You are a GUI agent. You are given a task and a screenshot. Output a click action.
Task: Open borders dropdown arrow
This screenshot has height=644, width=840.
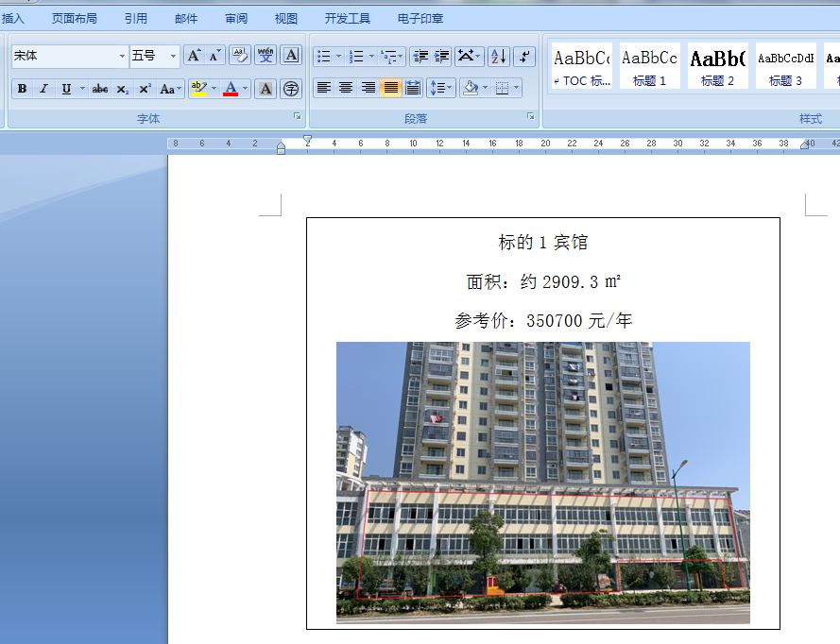pos(517,88)
